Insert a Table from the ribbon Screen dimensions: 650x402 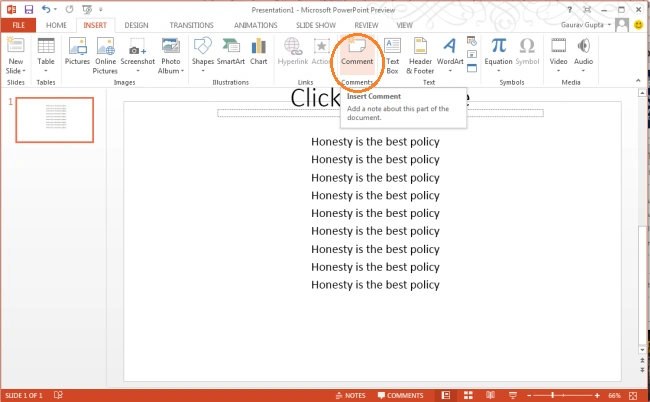click(46, 54)
